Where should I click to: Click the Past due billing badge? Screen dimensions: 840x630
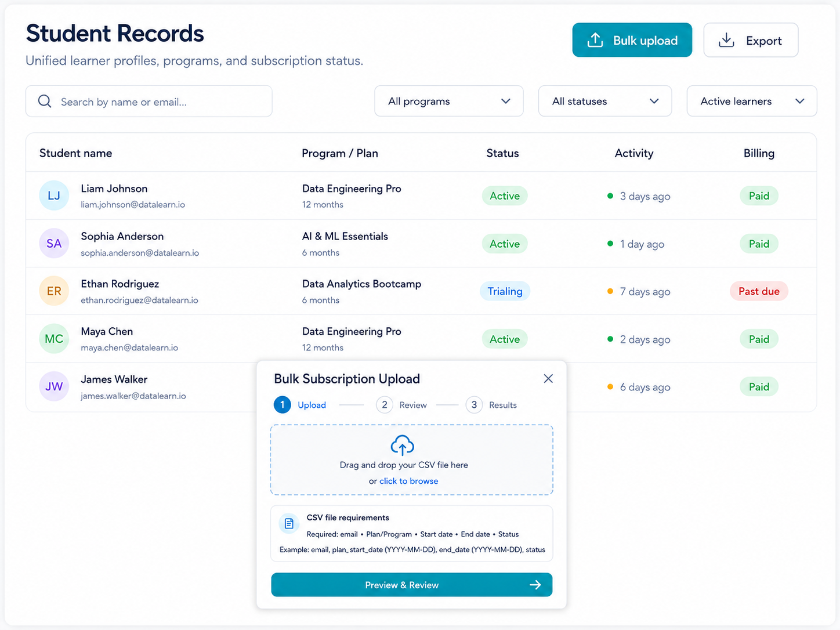(x=759, y=291)
